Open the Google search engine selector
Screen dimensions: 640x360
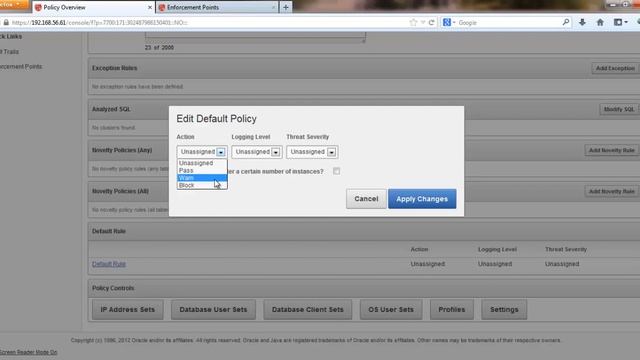tap(449, 22)
